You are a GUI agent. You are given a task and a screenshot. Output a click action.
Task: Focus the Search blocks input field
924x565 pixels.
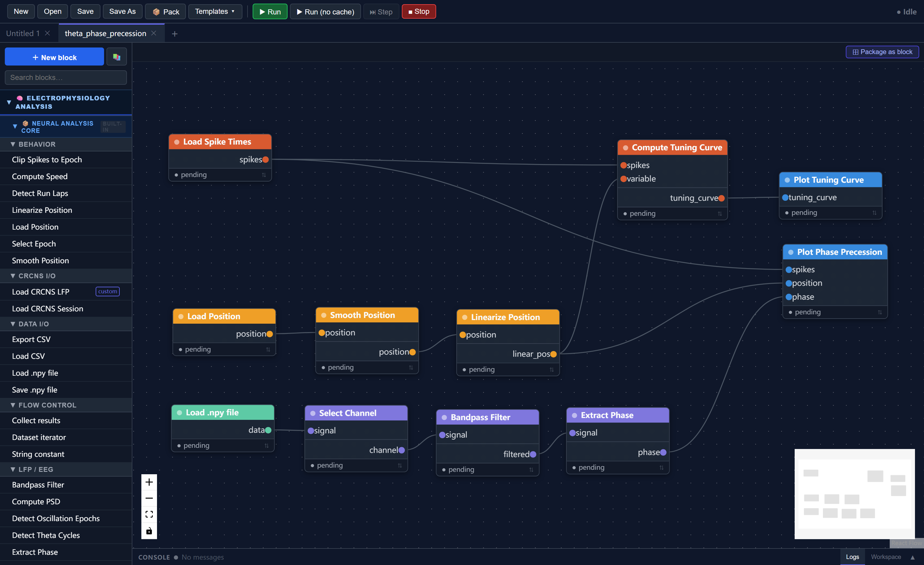coord(66,78)
